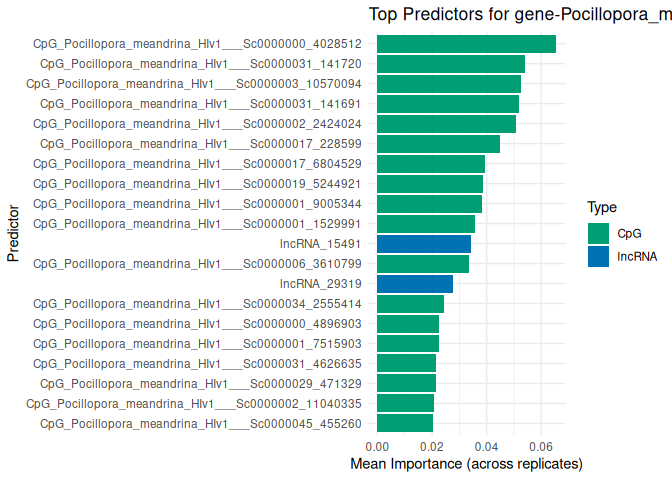Click the lncRNA_15491 bar

[x=424, y=244]
